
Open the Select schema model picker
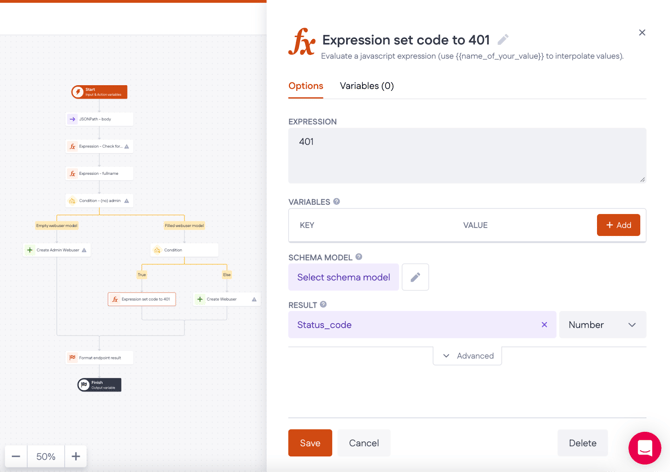(x=343, y=277)
